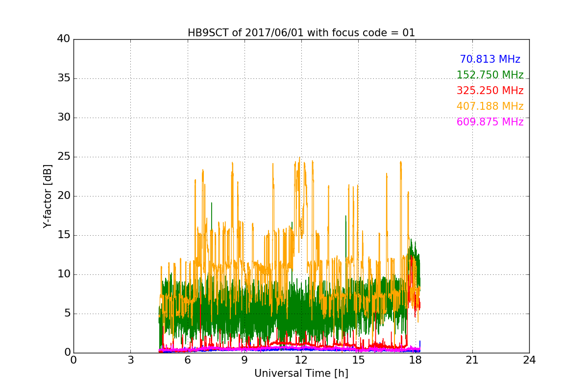Click the y-axis tick label 20
This screenshot has height=392, width=588.
pos(63,196)
